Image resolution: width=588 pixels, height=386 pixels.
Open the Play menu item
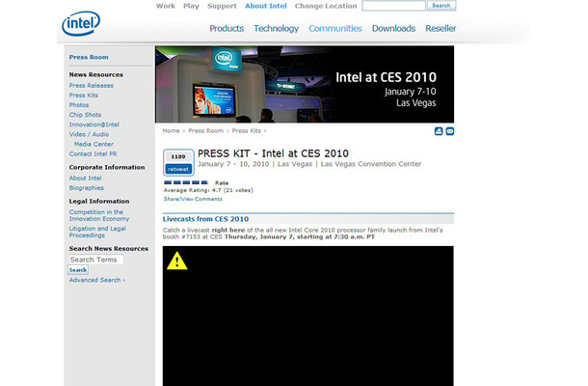[191, 6]
